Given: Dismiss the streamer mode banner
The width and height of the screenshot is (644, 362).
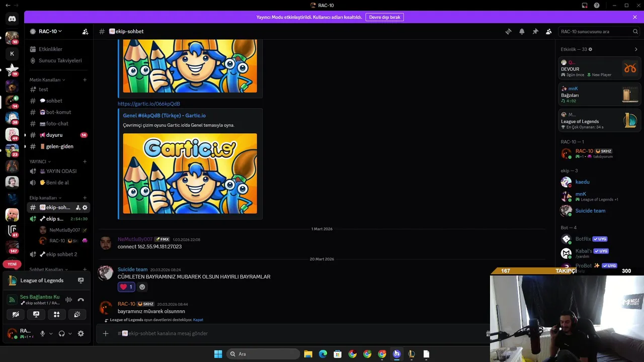Looking at the screenshot, I should 635,17.
